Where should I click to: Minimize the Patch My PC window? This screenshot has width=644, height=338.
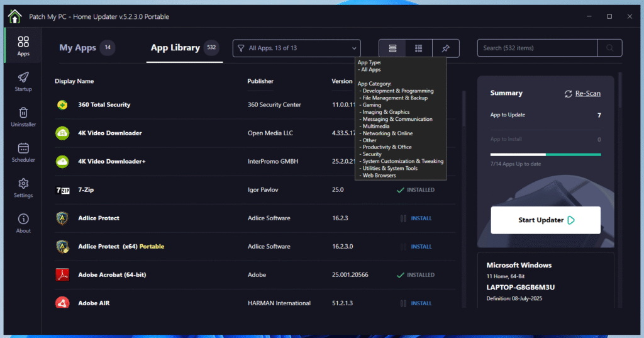589,16
